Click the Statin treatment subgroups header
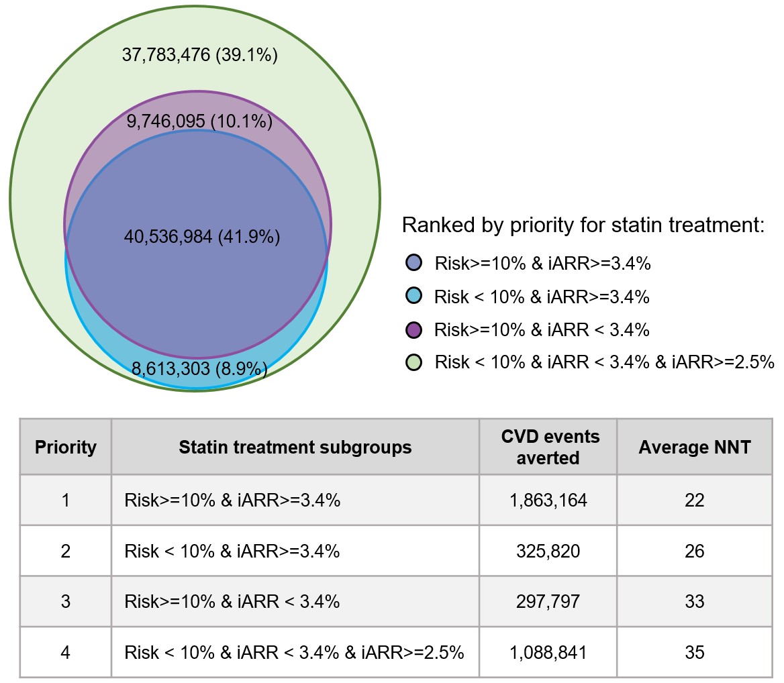Screen dimensions: 784x683 pos(295,447)
